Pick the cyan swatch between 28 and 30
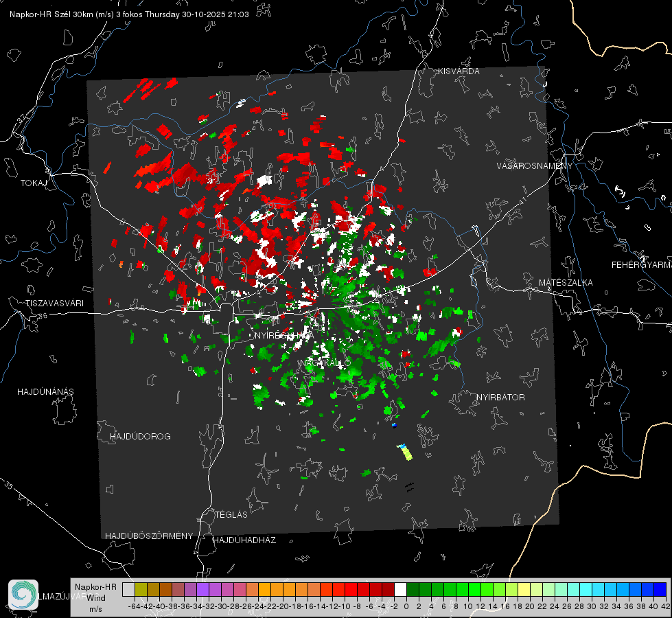Viewport: 672px width, 618px height. [586, 589]
